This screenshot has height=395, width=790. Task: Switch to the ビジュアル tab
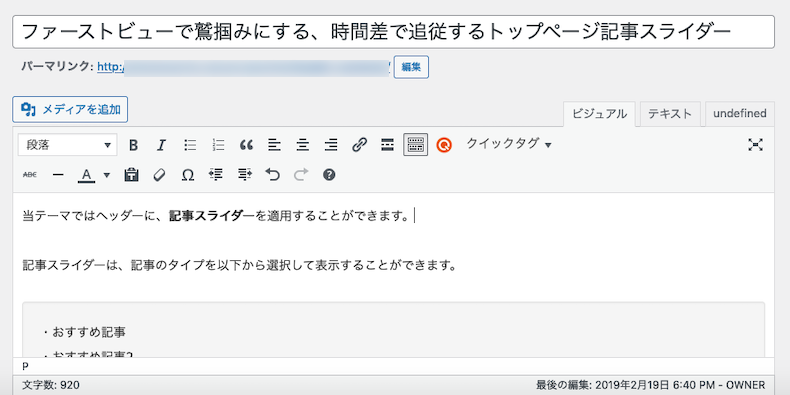point(600,114)
